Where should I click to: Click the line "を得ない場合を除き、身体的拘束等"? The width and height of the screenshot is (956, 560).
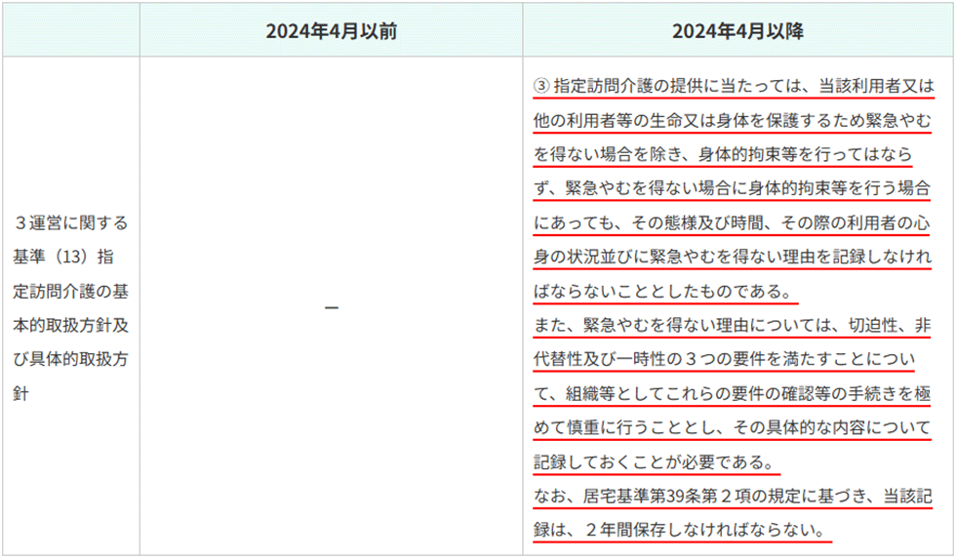coord(723,154)
